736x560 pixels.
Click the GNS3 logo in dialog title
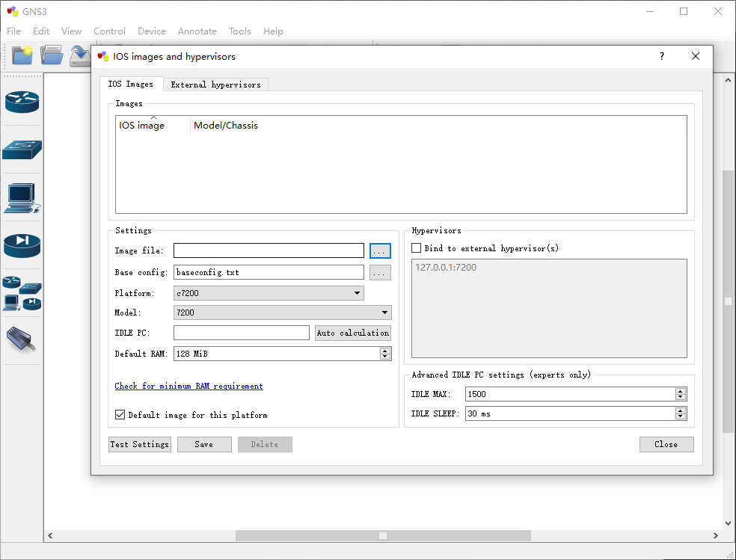103,56
